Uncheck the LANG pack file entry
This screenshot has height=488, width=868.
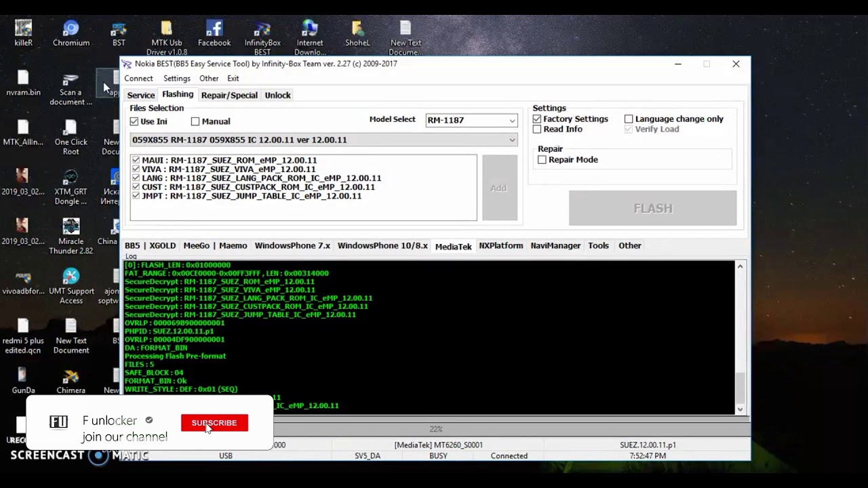point(136,178)
